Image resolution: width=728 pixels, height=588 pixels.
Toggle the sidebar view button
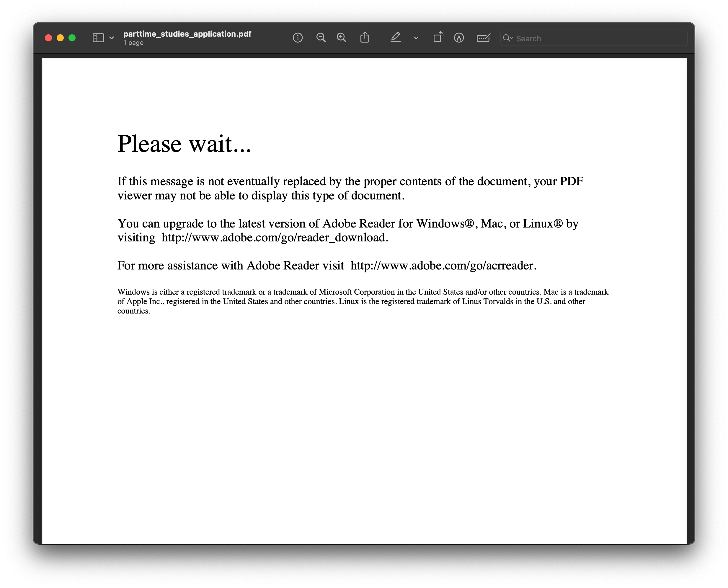click(98, 38)
